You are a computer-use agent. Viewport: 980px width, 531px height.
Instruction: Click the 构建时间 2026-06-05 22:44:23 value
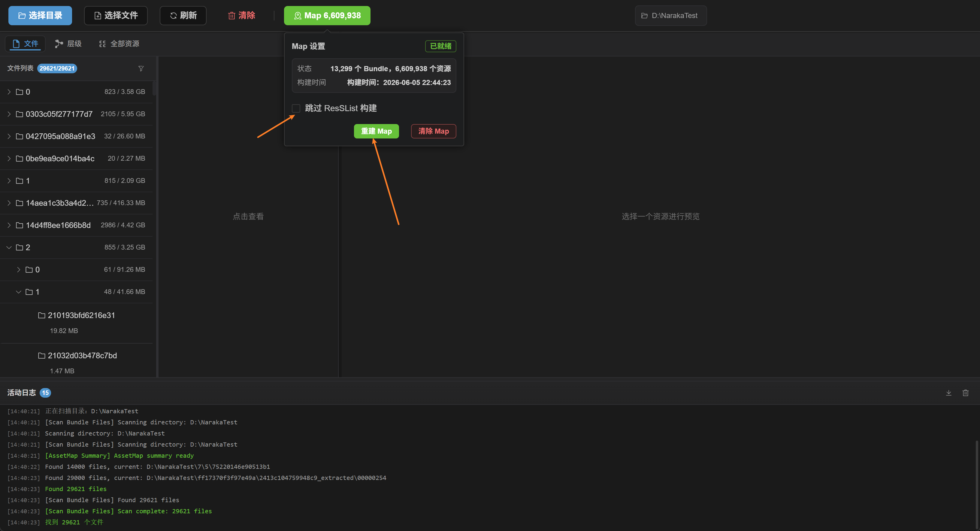pos(399,83)
